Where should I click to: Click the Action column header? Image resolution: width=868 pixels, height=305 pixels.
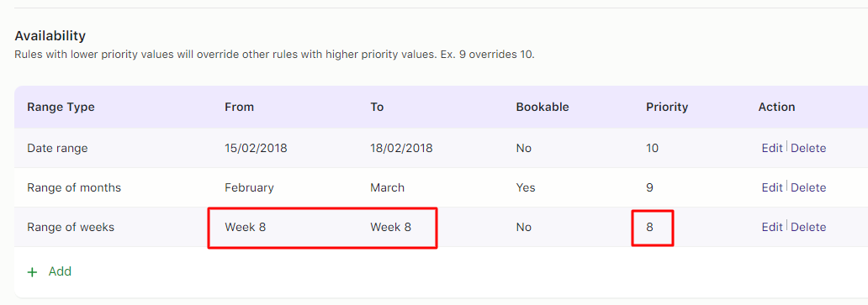pos(776,108)
